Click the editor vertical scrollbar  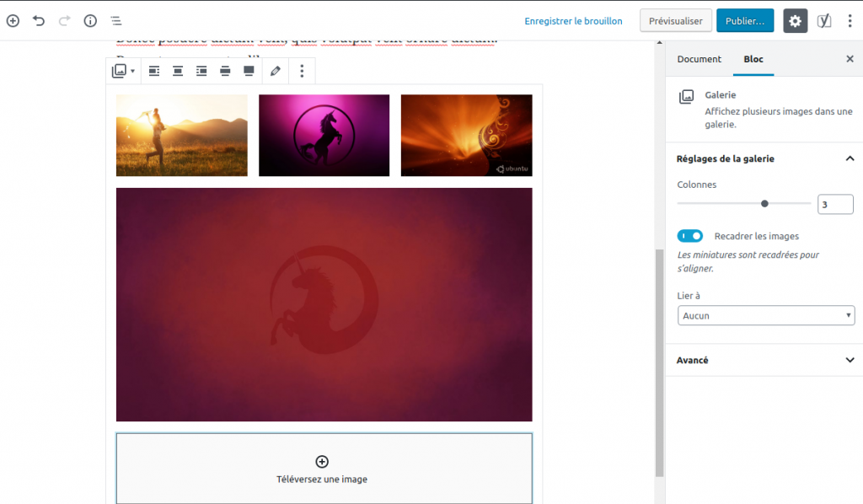(x=659, y=363)
